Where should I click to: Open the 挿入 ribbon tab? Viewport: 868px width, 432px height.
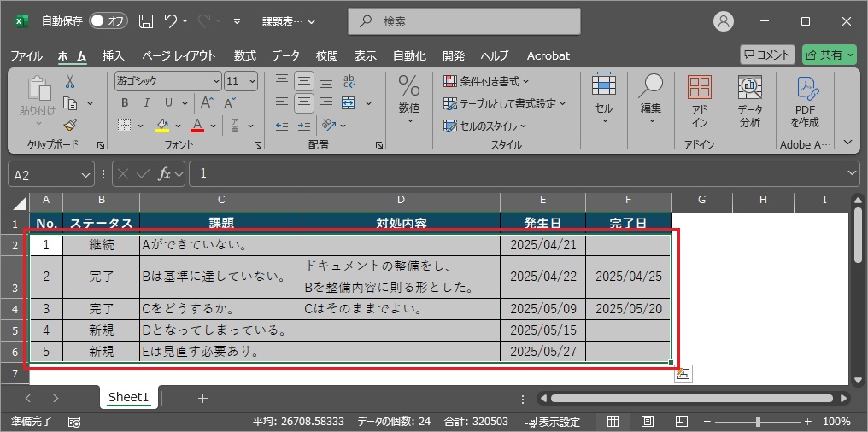[x=113, y=55]
